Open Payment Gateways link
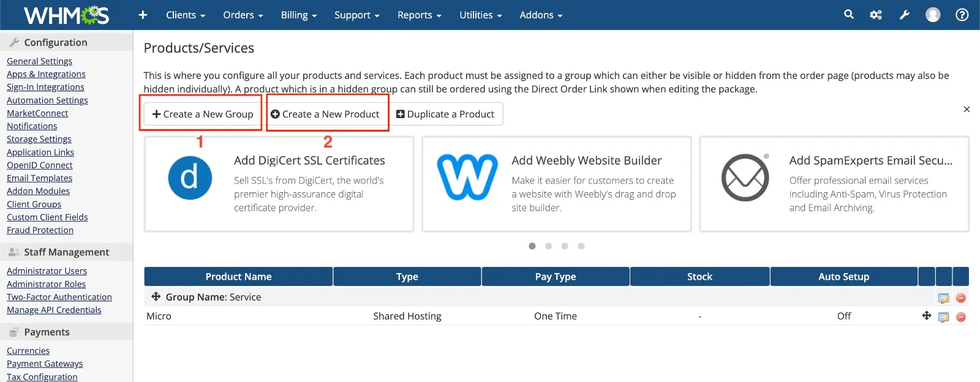 point(45,364)
